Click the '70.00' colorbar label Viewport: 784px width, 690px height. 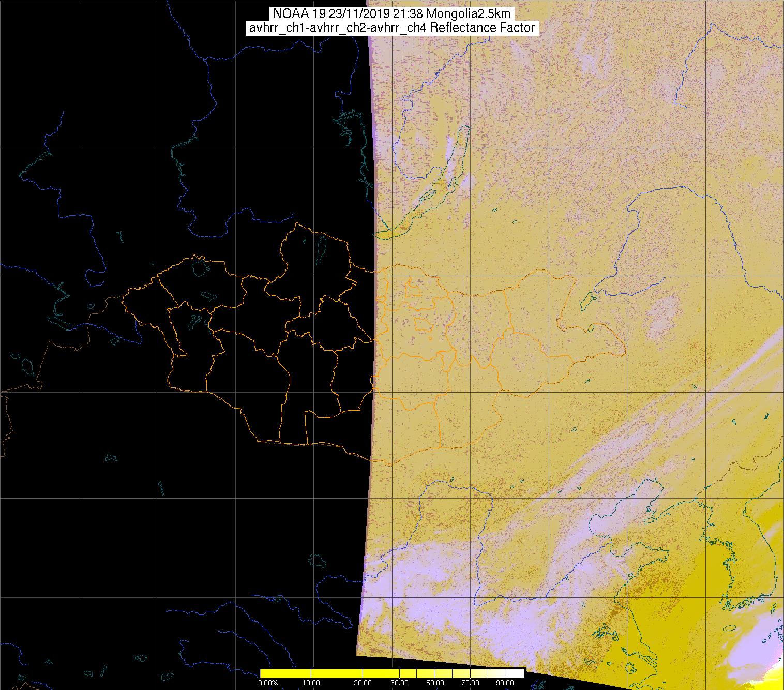pyautogui.click(x=470, y=683)
